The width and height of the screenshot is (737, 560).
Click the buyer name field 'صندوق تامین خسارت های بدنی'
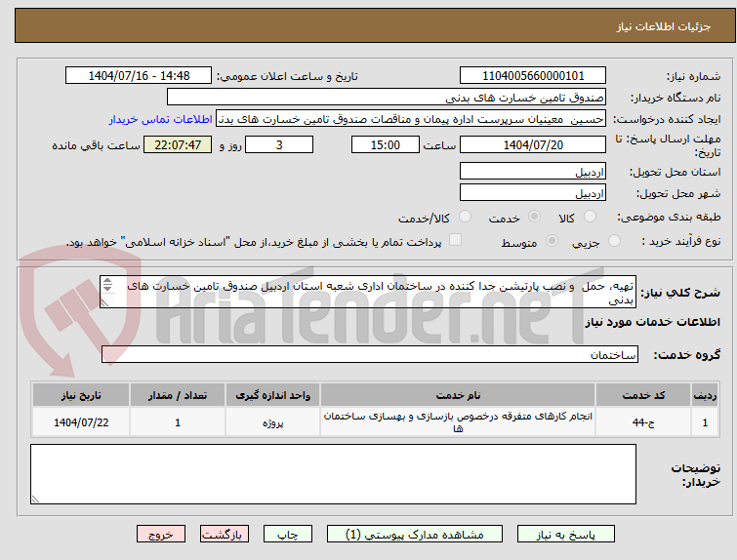point(387,98)
